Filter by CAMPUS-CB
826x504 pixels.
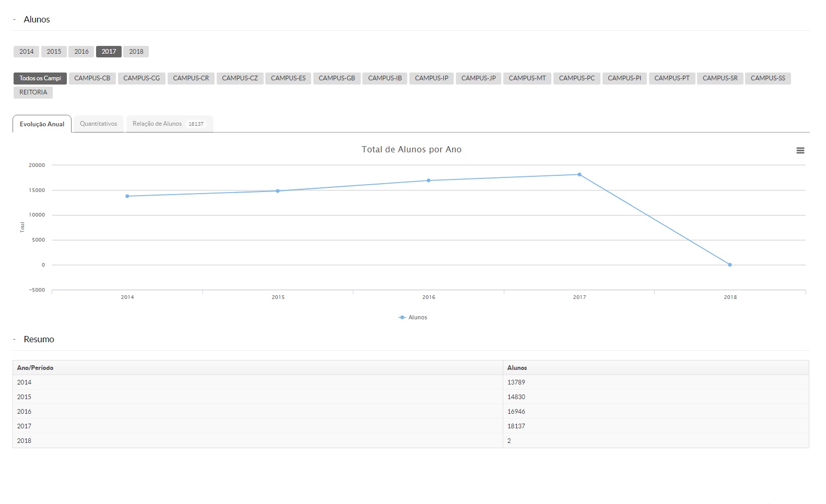point(92,78)
